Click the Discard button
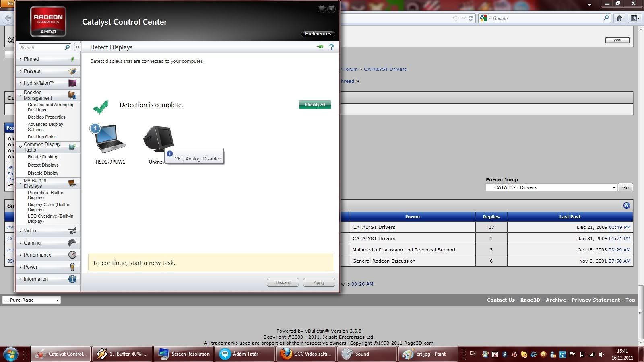The image size is (644, 362). (x=283, y=282)
